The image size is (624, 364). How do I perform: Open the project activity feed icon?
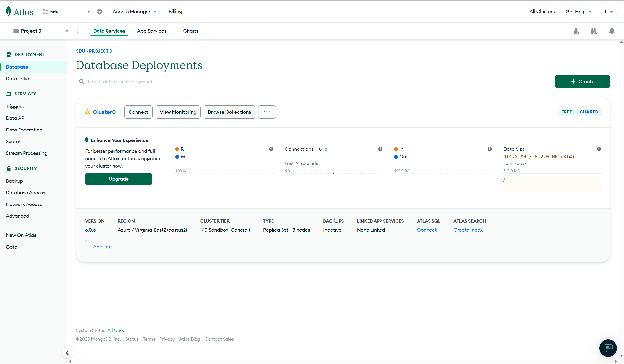pos(594,31)
